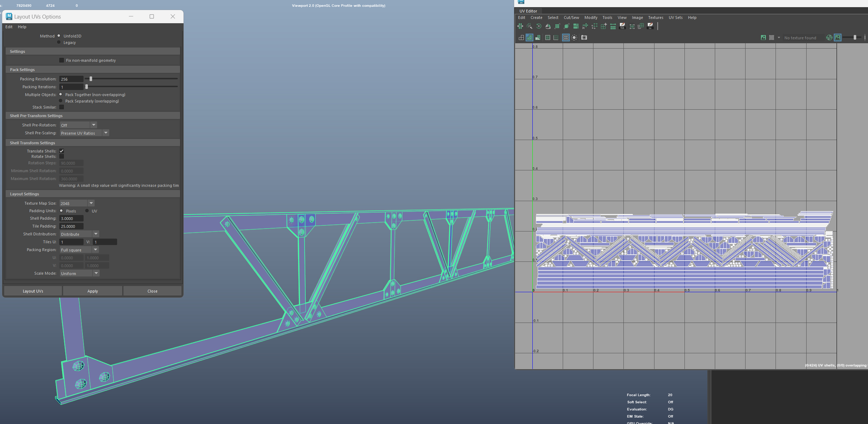Click the Packing Resolution slider handle

coord(91,79)
